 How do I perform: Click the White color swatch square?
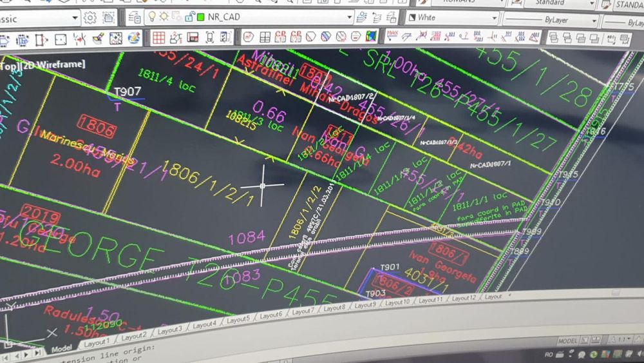point(412,17)
